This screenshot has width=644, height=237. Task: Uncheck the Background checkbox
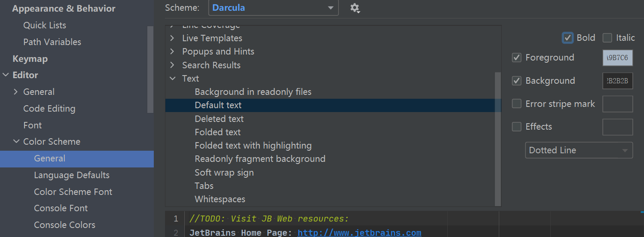[x=516, y=81]
